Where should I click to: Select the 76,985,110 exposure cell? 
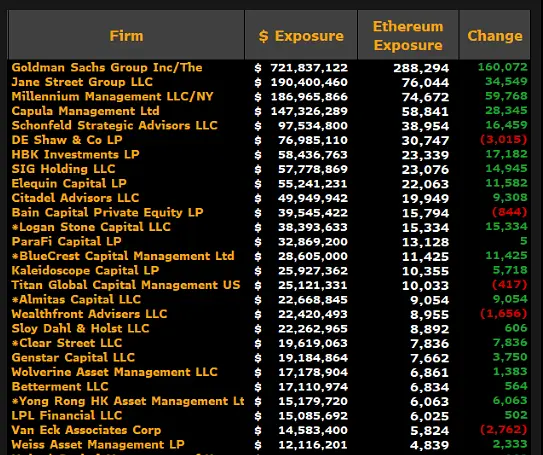[x=313, y=140]
